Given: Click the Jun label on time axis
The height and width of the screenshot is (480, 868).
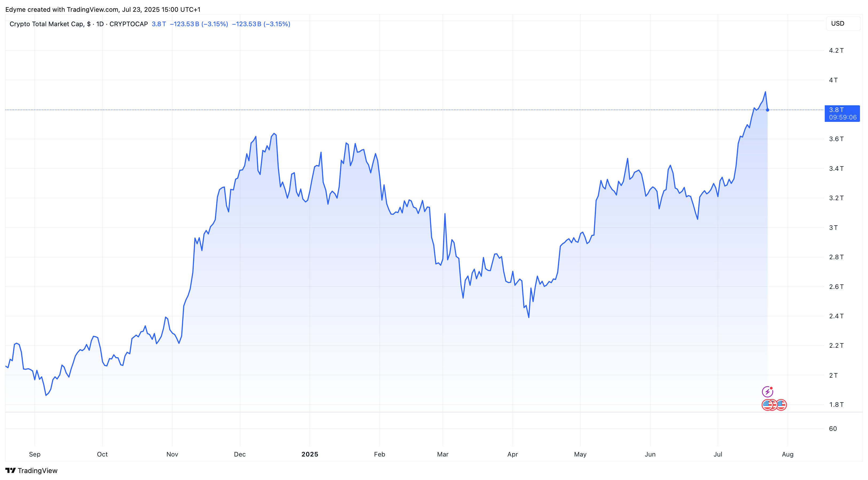Looking at the screenshot, I should click(650, 454).
